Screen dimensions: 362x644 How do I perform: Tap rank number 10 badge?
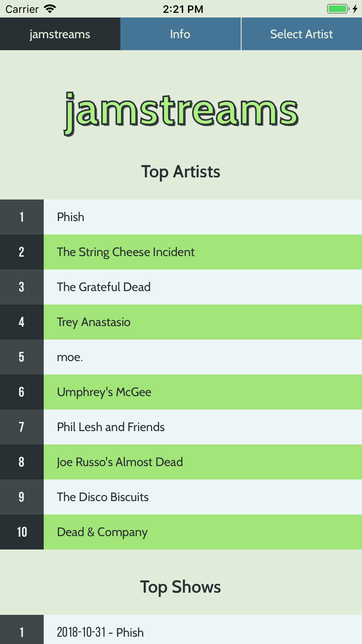pos(22,532)
